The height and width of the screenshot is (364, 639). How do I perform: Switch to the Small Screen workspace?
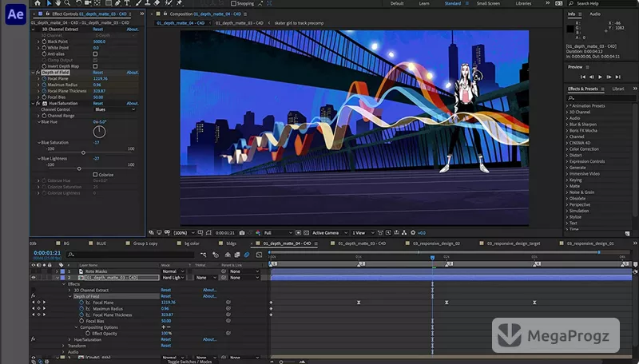point(488,3)
